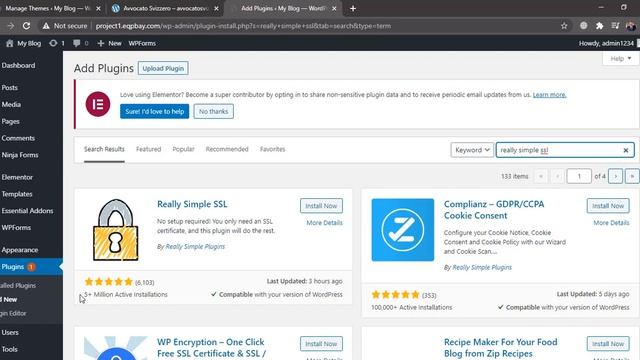The width and height of the screenshot is (640, 360).
Task: Click the Elementor logo in the notice
Action: pyautogui.click(x=98, y=104)
